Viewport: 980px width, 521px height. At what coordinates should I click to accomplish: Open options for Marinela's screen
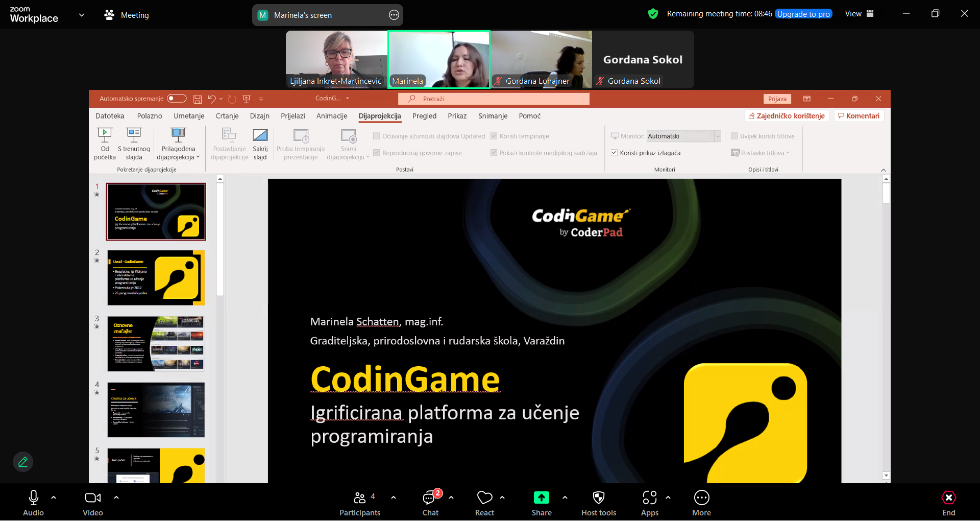[x=394, y=15]
